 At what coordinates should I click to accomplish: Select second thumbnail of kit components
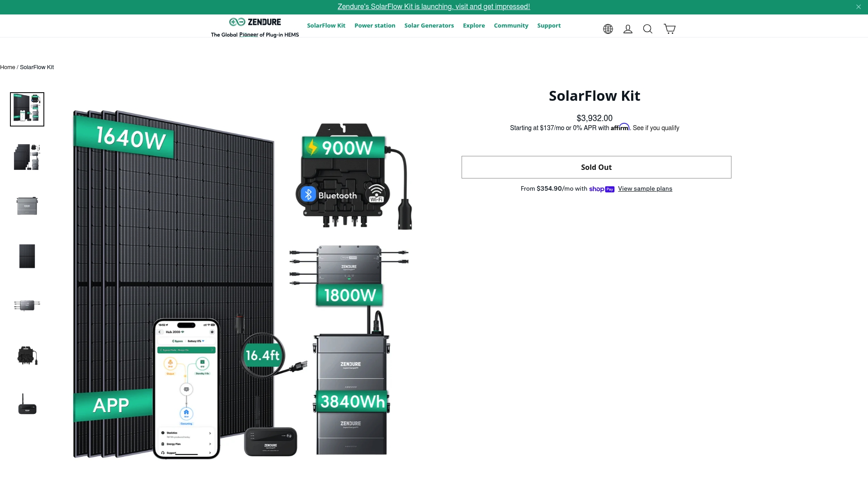pyautogui.click(x=27, y=157)
